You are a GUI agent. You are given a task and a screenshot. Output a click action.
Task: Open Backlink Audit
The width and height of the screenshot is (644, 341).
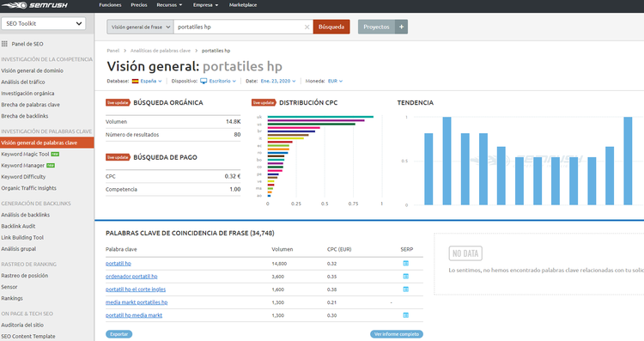(x=18, y=226)
